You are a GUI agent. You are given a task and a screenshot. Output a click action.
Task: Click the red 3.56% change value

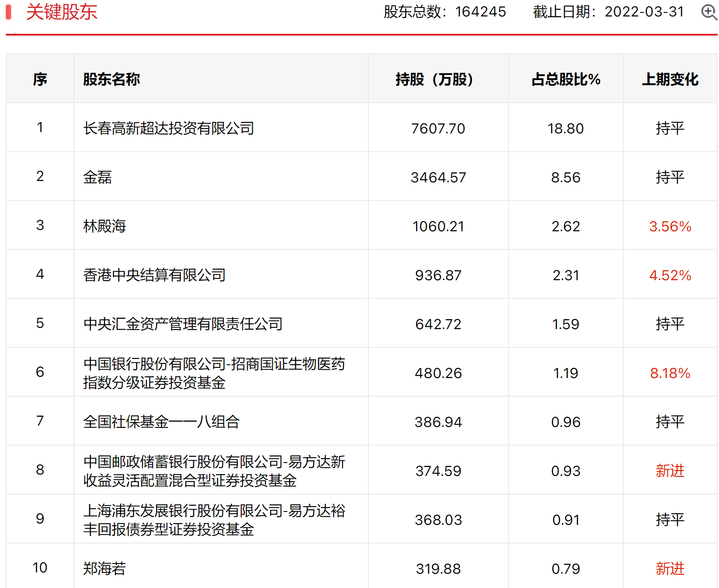coord(670,226)
